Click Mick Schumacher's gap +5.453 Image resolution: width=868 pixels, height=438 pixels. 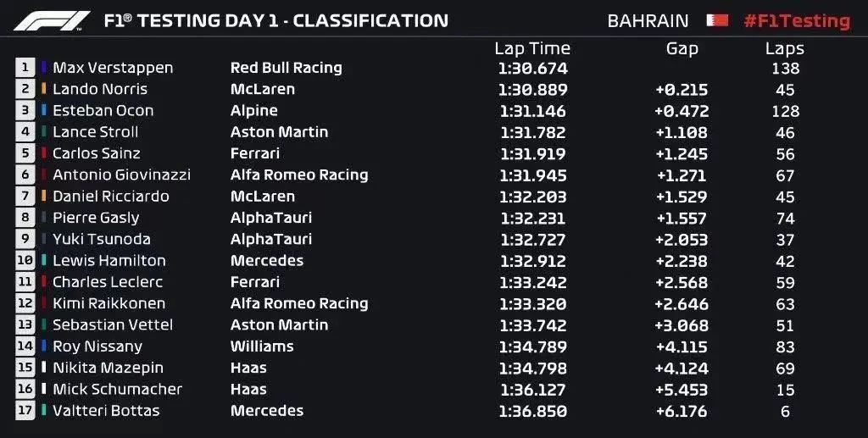click(682, 390)
